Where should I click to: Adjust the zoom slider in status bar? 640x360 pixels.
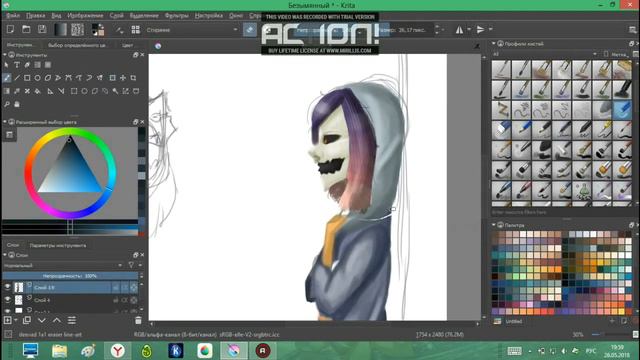coord(610,334)
